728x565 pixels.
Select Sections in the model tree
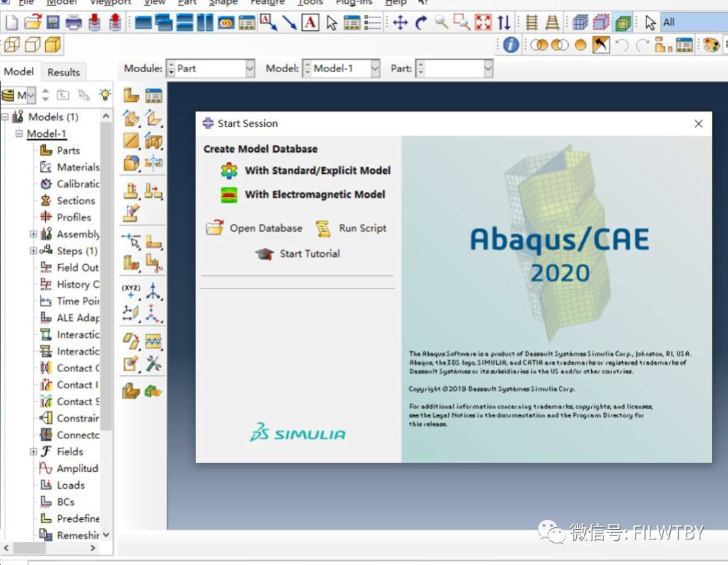click(x=68, y=200)
